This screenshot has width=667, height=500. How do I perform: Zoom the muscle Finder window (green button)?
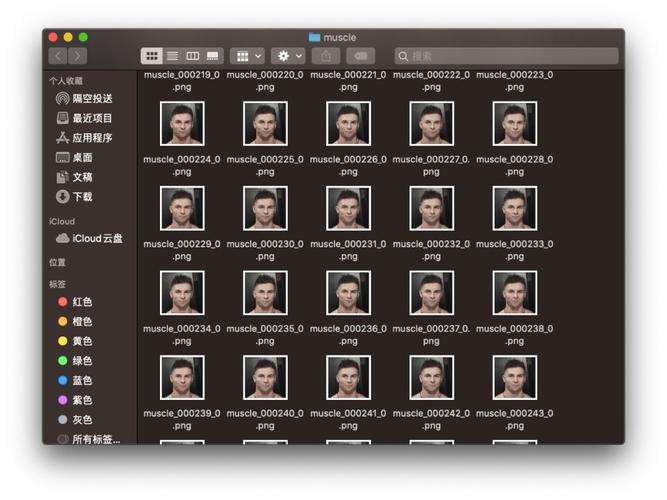[x=83, y=37]
